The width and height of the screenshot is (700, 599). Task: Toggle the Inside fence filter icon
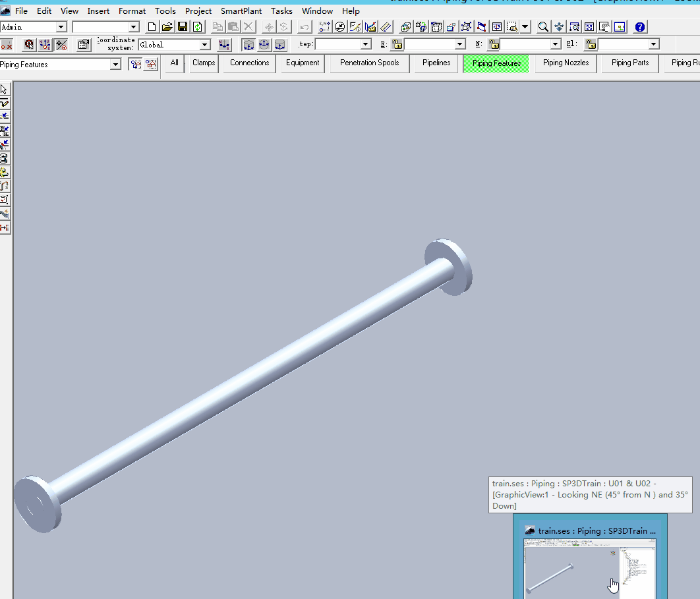(136, 65)
